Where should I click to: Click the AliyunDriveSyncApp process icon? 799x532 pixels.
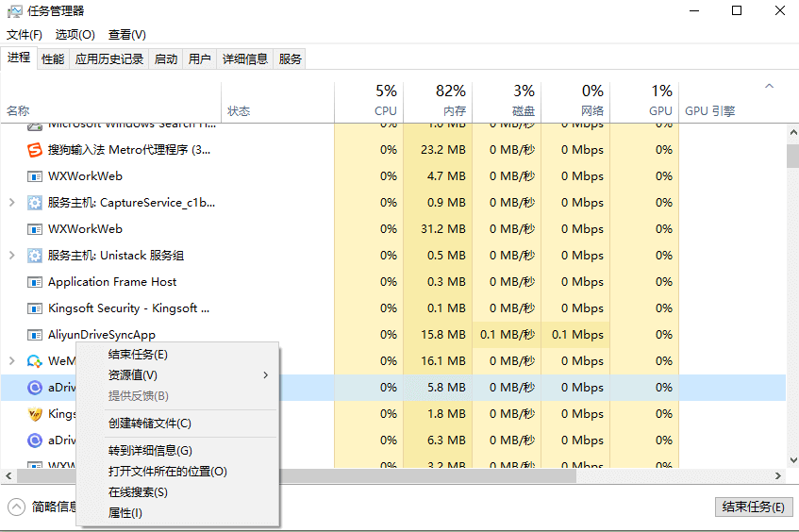[x=34, y=335]
